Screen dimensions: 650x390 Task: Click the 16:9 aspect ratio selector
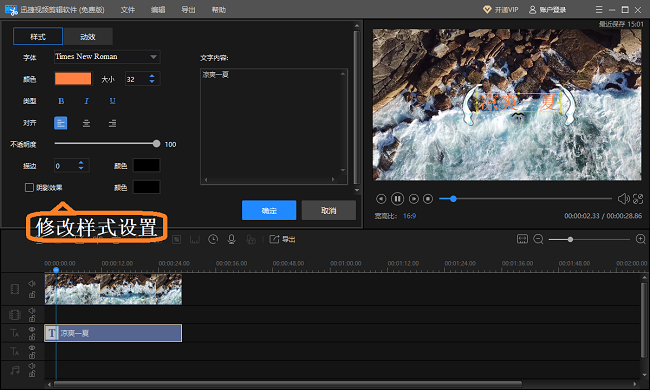(409, 216)
